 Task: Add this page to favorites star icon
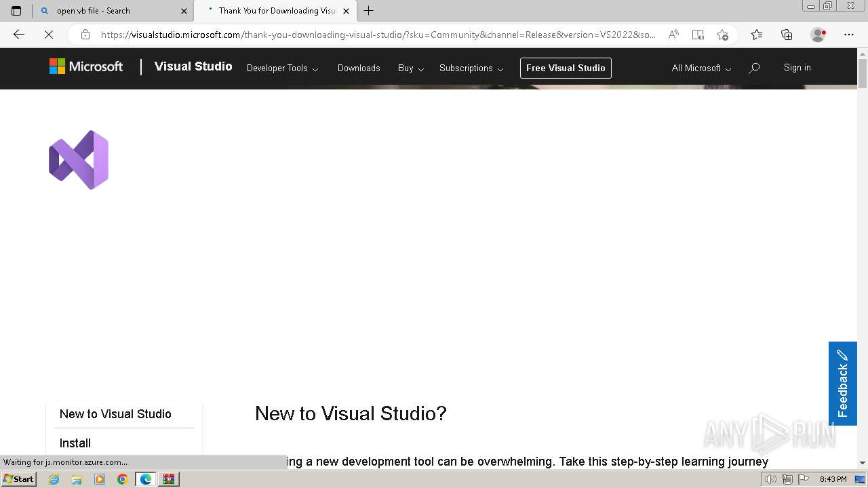coord(722,35)
